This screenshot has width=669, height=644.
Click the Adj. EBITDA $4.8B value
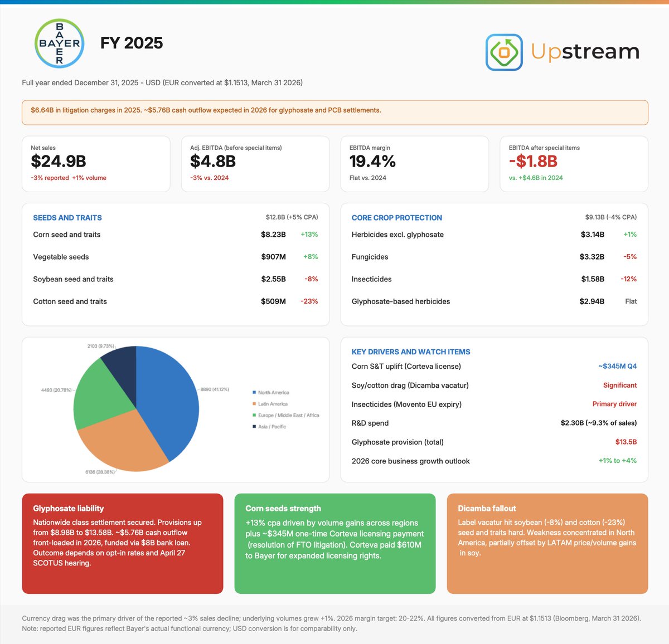click(213, 161)
